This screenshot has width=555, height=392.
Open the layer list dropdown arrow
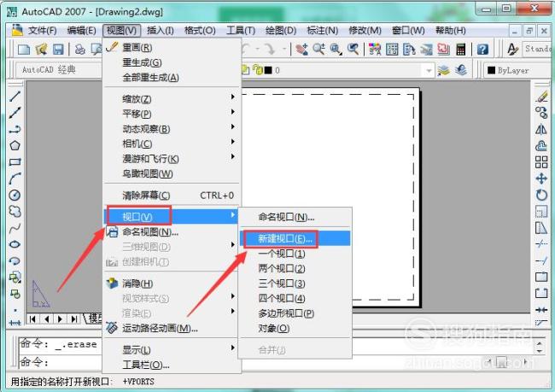tap(429, 71)
